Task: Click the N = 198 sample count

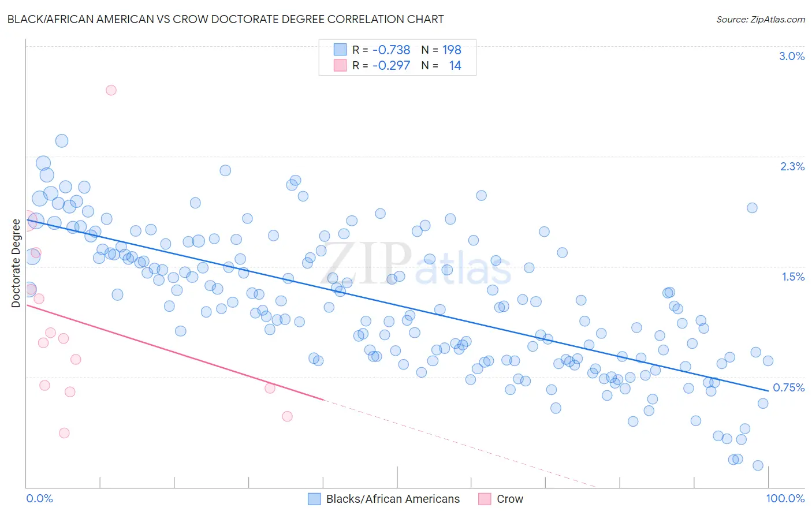Action: [441, 50]
